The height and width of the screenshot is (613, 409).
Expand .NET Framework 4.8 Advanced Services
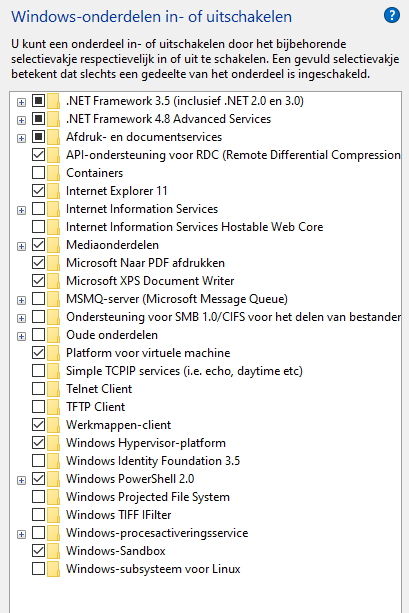tap(22, 120)
